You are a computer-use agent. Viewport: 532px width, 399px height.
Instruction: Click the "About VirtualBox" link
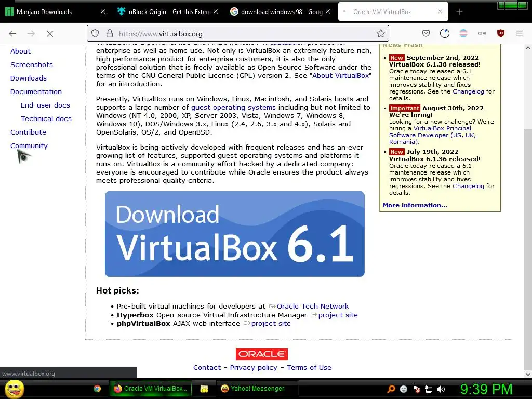[x=340, y=76]
